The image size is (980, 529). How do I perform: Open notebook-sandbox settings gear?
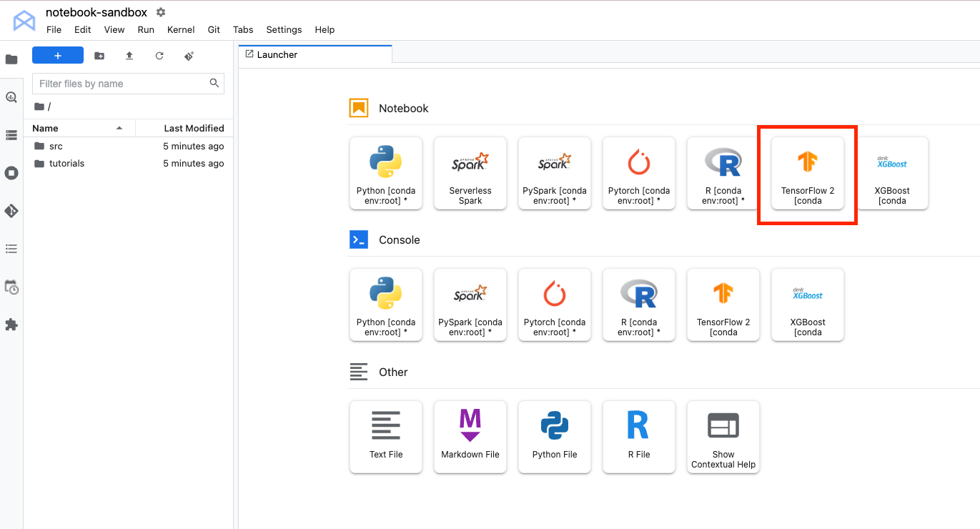point(161,12)
